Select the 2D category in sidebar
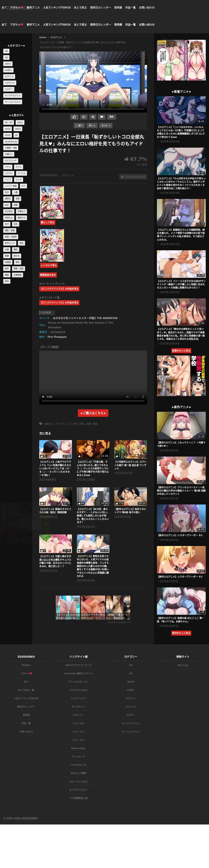Screen dimensions: 209x868 tap(6, 51)
